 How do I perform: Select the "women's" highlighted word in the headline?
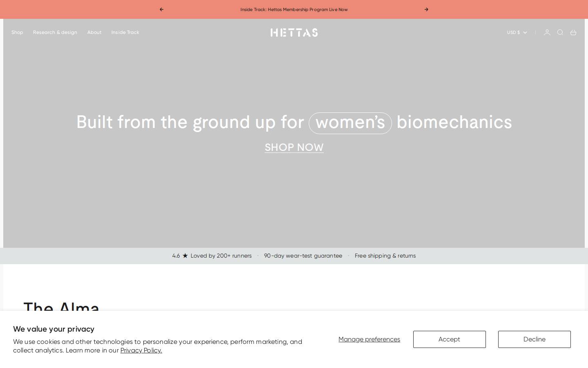tap(350, 123)
